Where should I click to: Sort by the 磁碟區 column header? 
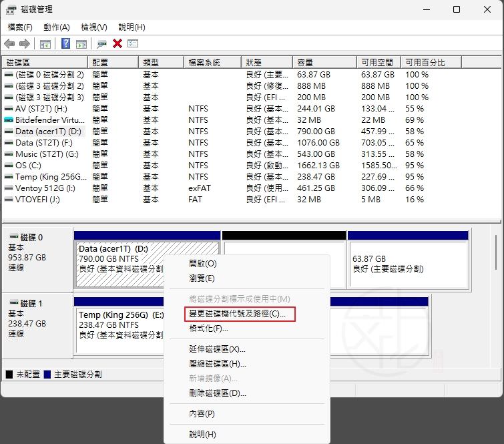[x=45, y=62]
